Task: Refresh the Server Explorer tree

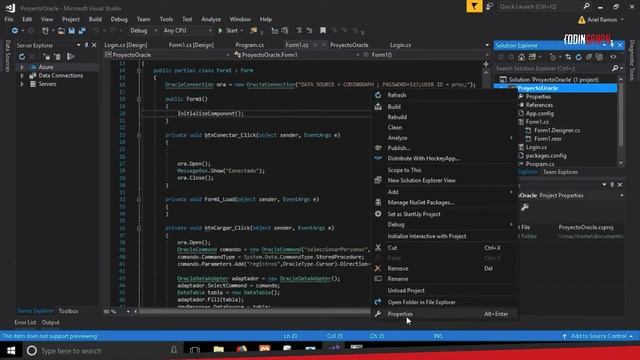Action: [22, 57]
